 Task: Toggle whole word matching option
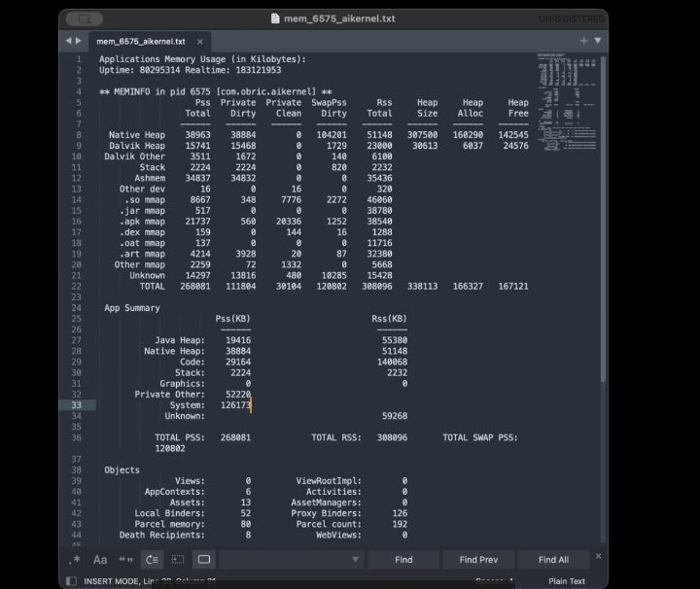pos(125,560)
